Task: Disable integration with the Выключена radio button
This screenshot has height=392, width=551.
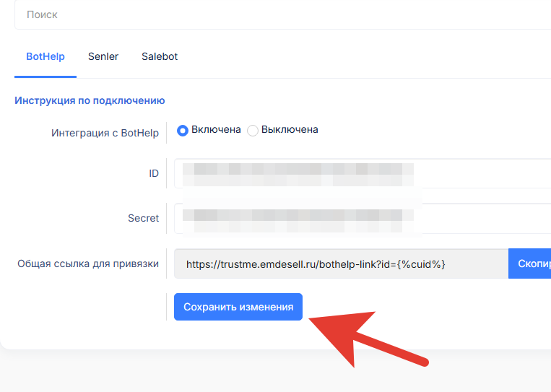Action: (252, 131)
